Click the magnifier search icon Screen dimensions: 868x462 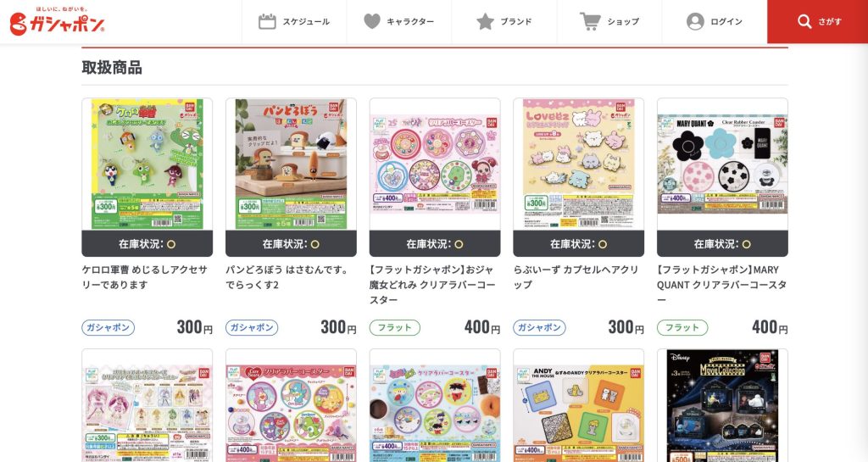804,21
